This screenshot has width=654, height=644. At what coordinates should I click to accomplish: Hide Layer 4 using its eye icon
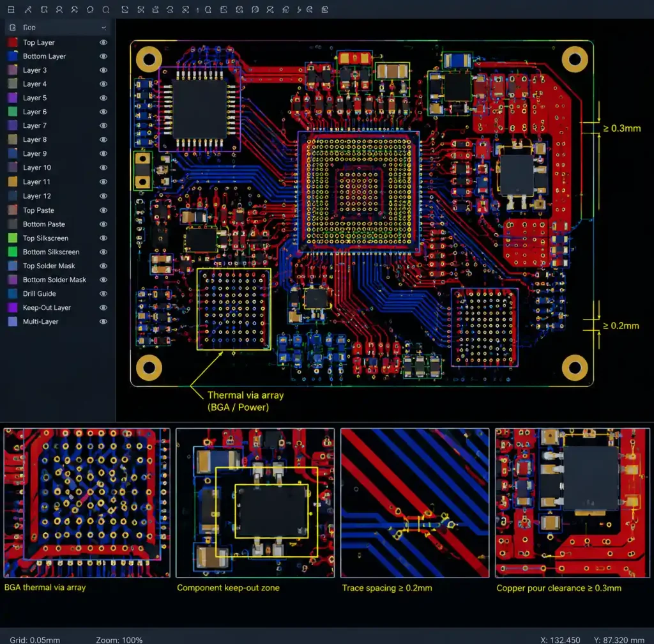[x=103, y=84]
